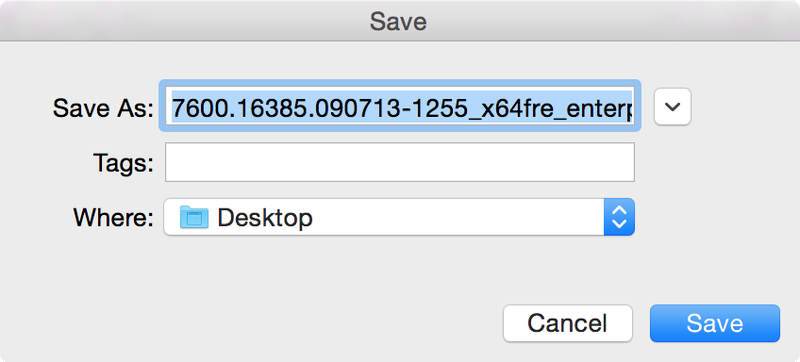The width and height of the screenshot is (800, 362).
Task: Dismiss the dialog using Cancel
Action: point(567,323)
